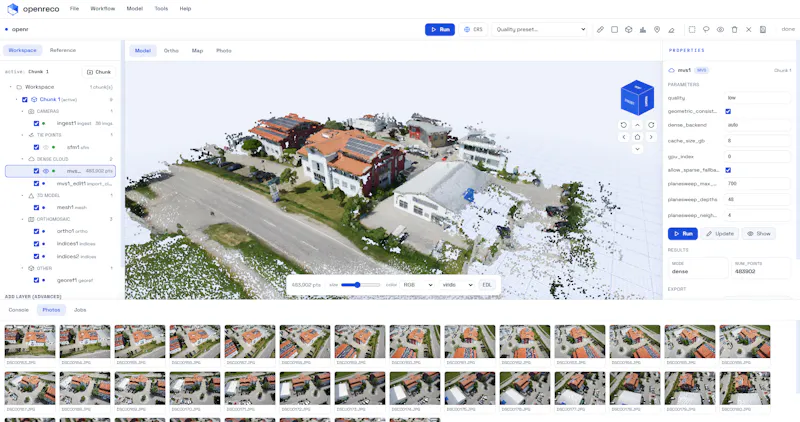Viewport: 800px width, 422px height.
Task: Switch to the Ortho view tab
Action: 171,51
